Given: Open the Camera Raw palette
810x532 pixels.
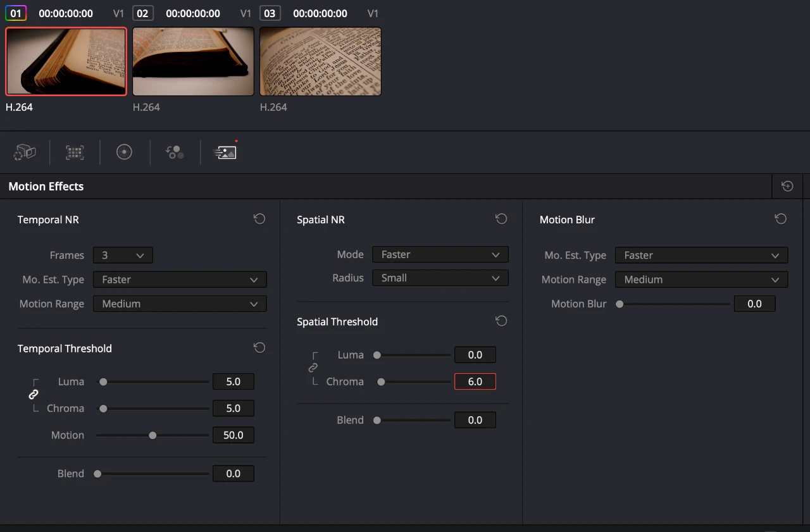Looking at the screenshot, I should [24, 152].
